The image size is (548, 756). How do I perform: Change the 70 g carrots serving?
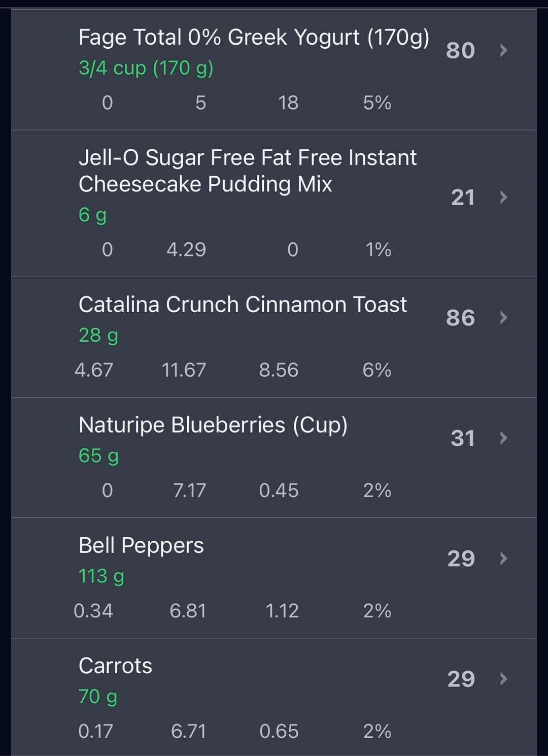97,697
